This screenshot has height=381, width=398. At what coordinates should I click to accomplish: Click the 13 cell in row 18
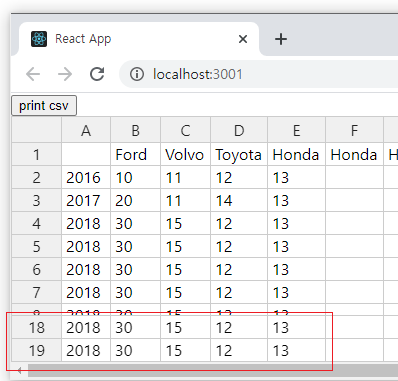[x=297, y=327]
